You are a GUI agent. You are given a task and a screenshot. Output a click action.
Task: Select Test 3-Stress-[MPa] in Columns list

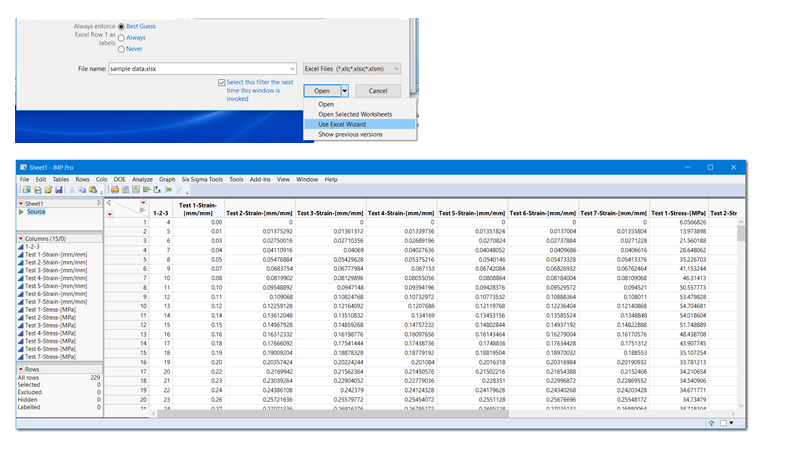[x=51, y=326]
